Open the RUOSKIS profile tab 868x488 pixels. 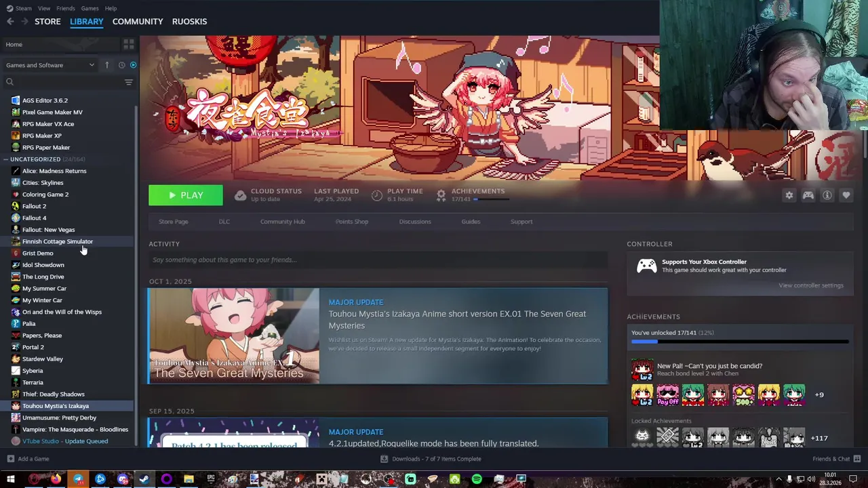coord(189,22)
